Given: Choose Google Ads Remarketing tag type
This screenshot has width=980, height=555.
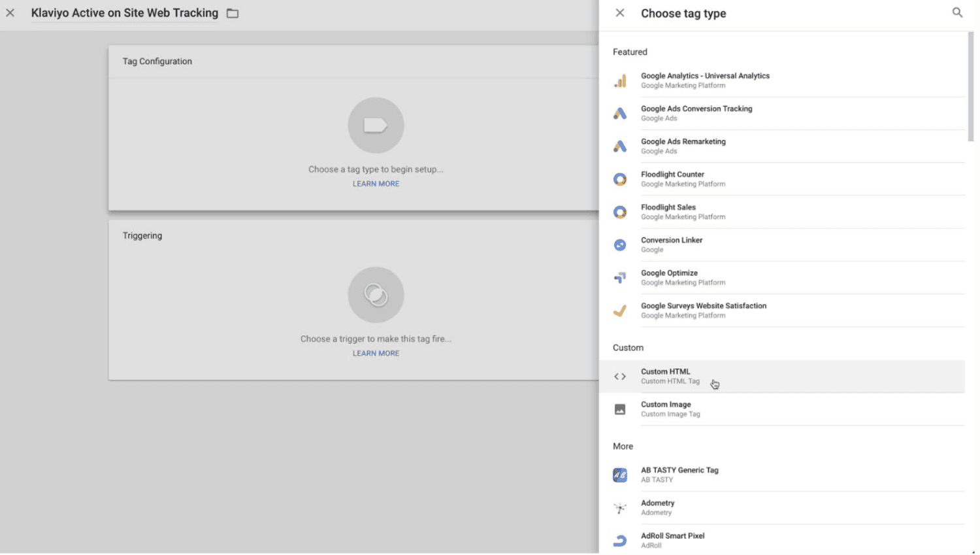Looking at the screenshot, I should pyautogui.click(x=782, y=146).
